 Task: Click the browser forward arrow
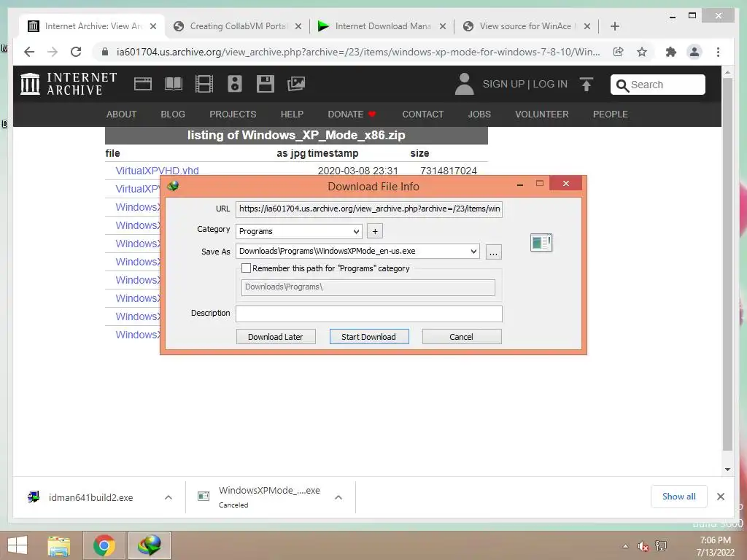click(x=53, y=52)
